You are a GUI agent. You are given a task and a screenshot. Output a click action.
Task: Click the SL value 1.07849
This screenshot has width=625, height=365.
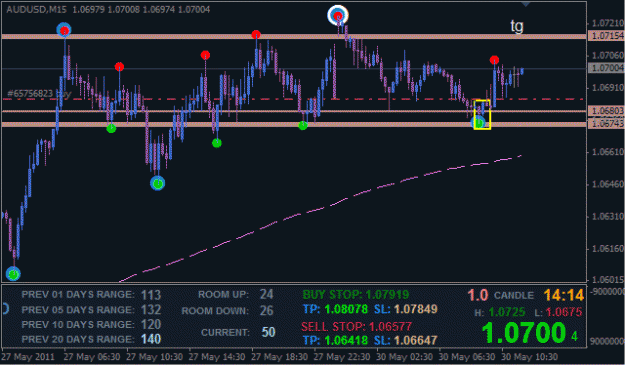[416, 309]
